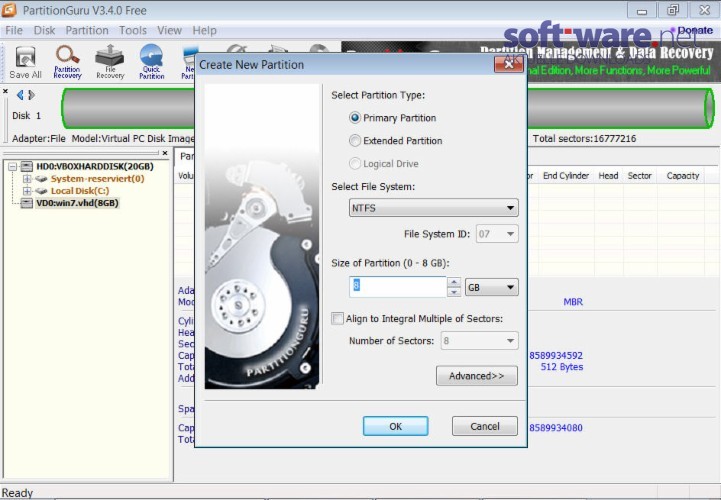The height and width of the screenshot is (500, 721).
Task: Click the Head column header
Action: 608,176
